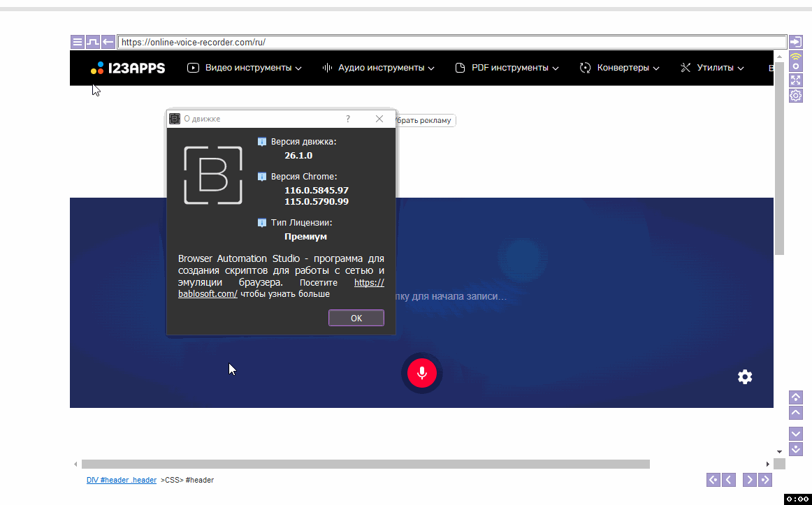
Task: Click the URL address input field
Action: pos(451,42)
